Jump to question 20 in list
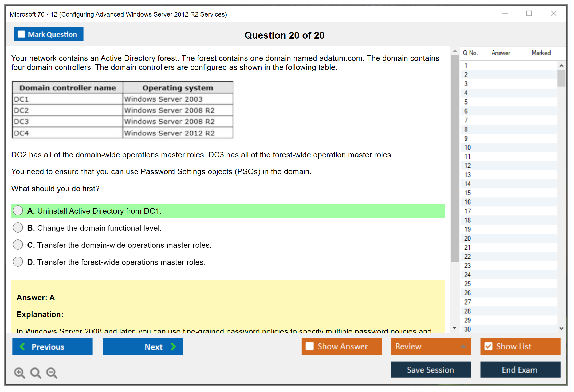This screenshot has width=574, height=392. point(467,238)
